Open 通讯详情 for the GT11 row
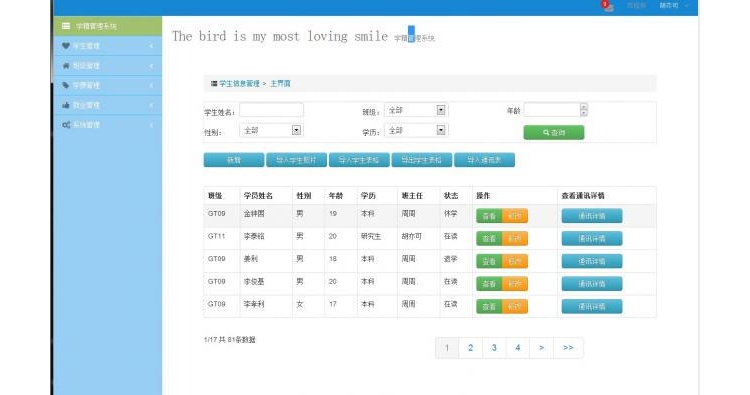Viewport: 750px width, 395px height. coord(592,239)
